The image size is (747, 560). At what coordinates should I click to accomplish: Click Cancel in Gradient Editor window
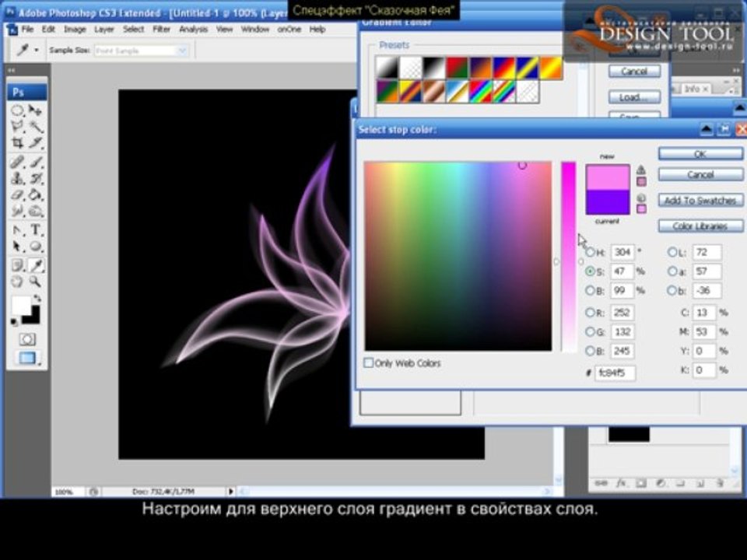tap(634, 72)
